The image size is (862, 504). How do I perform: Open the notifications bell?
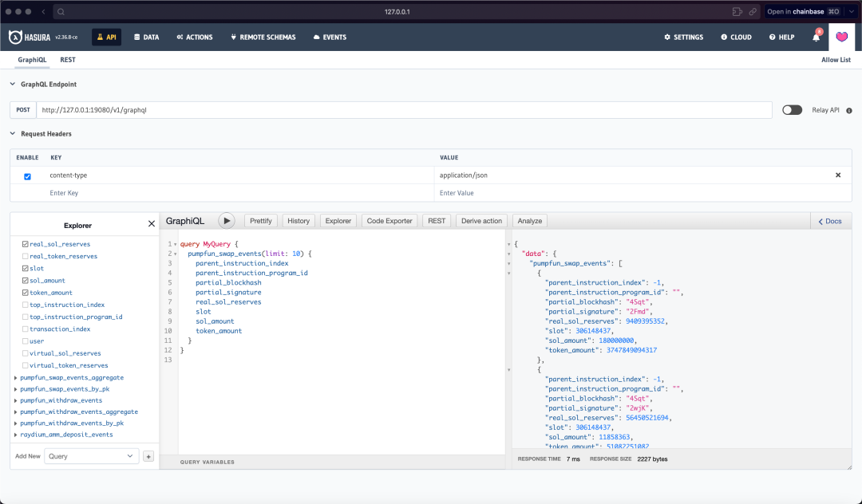click(x=817, y=37)
